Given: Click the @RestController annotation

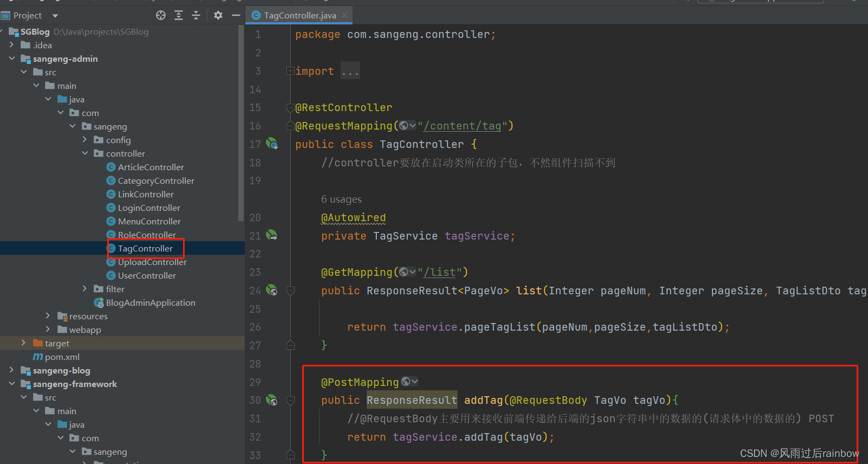Looking at the screenshot, I should click(344, 107).
